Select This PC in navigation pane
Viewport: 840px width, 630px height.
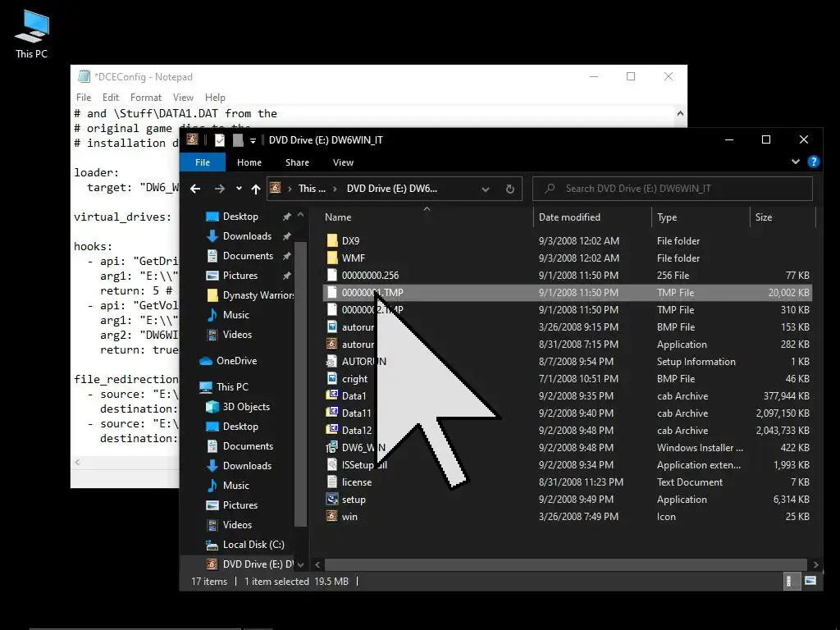[232, 387]
